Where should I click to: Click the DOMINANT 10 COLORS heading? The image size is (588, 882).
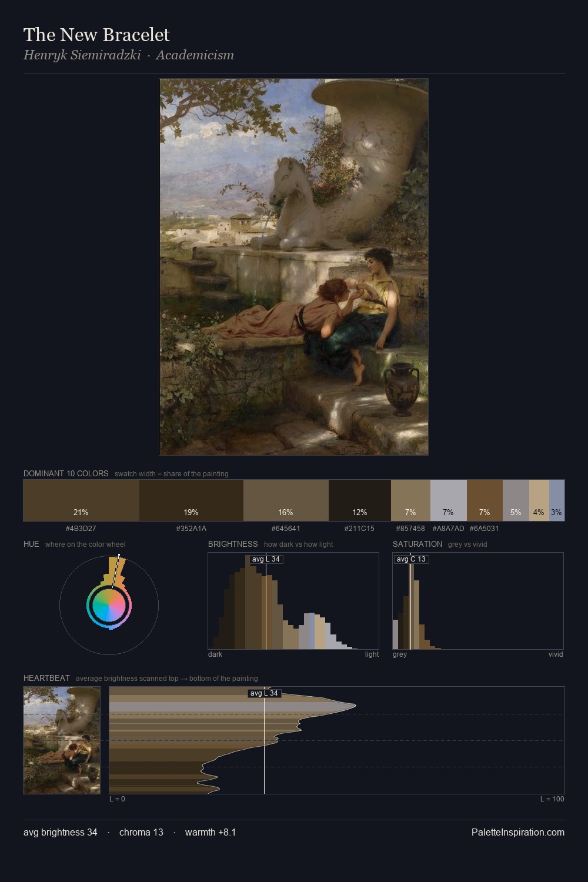66,473
